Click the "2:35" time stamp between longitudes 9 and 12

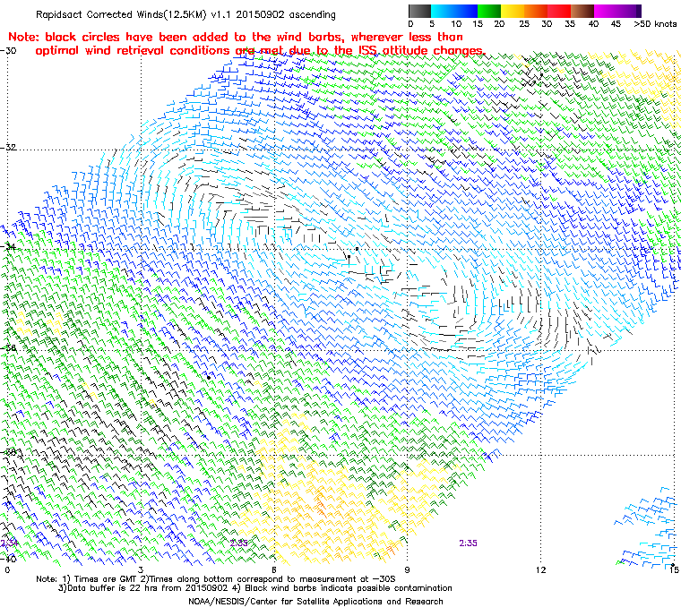click(x=468, y=543)
